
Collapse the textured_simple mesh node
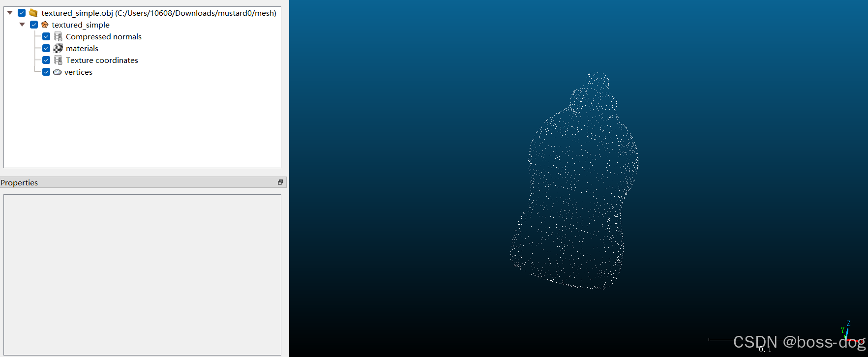click(22, 25)
